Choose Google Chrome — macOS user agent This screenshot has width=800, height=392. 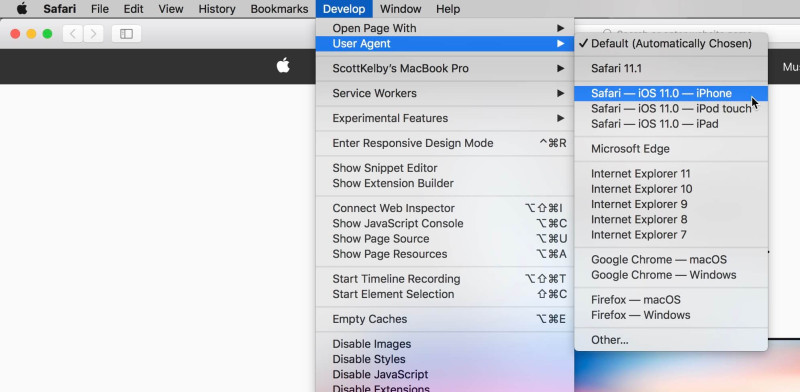coord(671,260)
